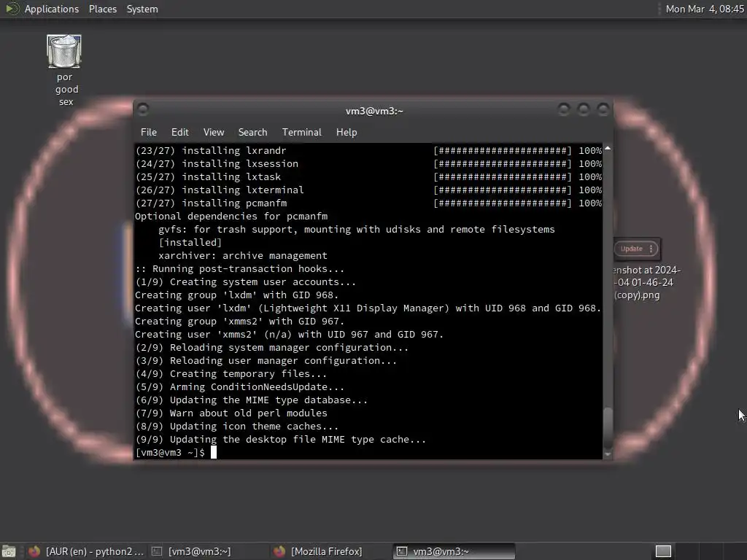The image size is (747, 560).
Task: Click the terminal vertical scrollbar thumb
Action: (x=608, y=426)
